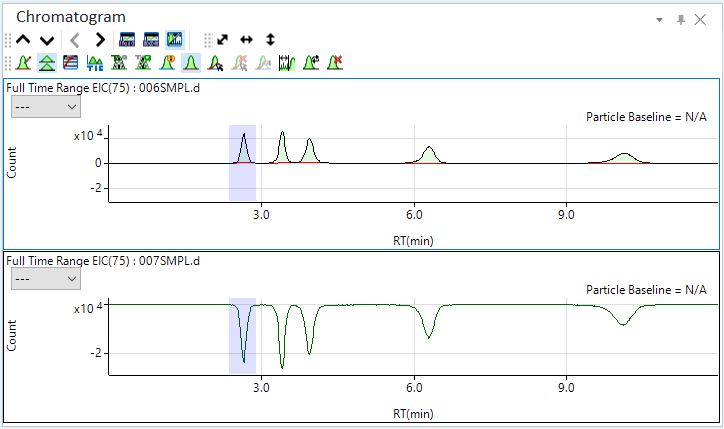Click the 'Count' axis label of the top chromatogram
724x429 pixels.
(x=12, y=163)
